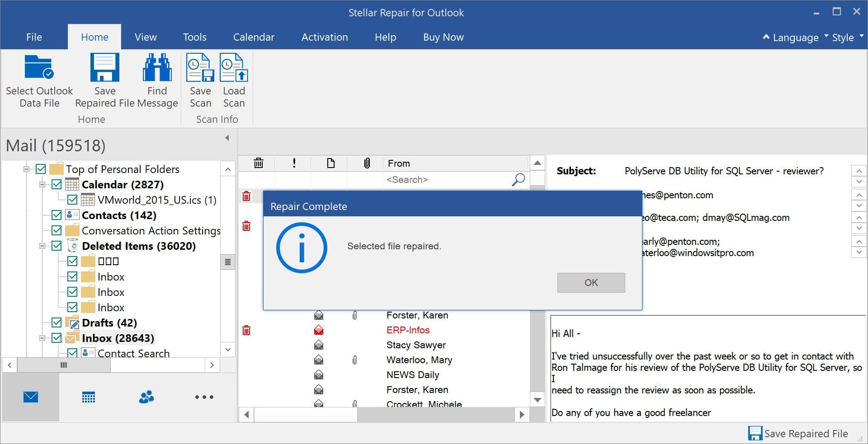Click the Select Outlook Data File icon
868x444 pixels.
click(x=39, y=68)
